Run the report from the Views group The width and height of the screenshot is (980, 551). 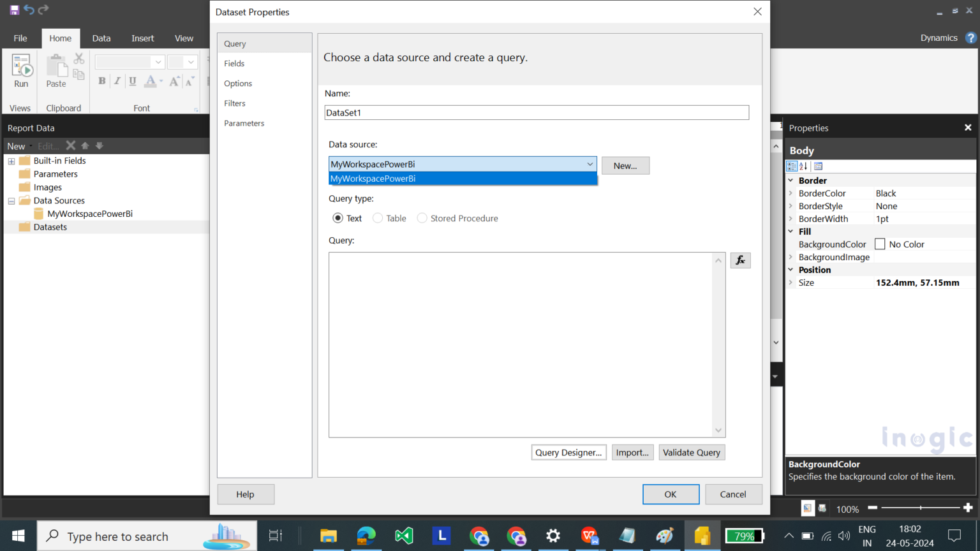click(20, 71)
